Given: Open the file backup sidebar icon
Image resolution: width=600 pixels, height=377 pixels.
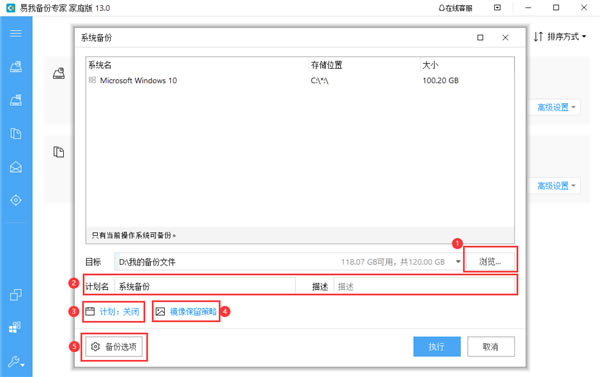Looking at the screenshot, I should 16,134.
